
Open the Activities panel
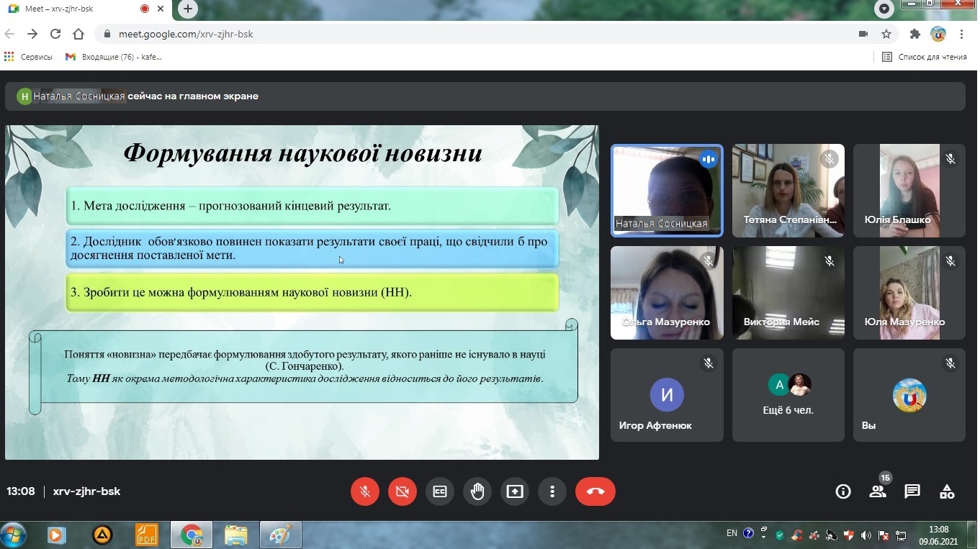[x=947, y=491]
